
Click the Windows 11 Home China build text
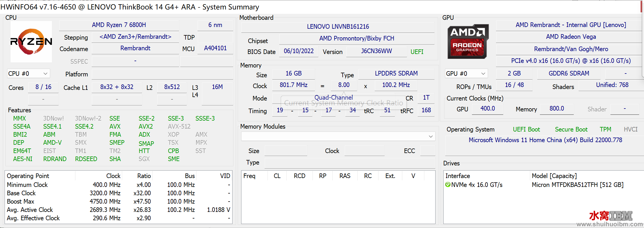coord(545,140)
